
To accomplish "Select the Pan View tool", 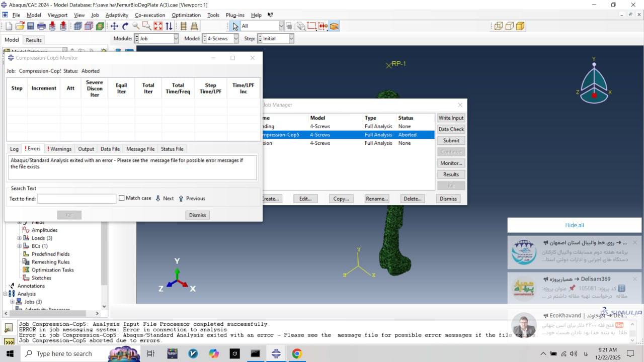I will (x=114, y=26).
